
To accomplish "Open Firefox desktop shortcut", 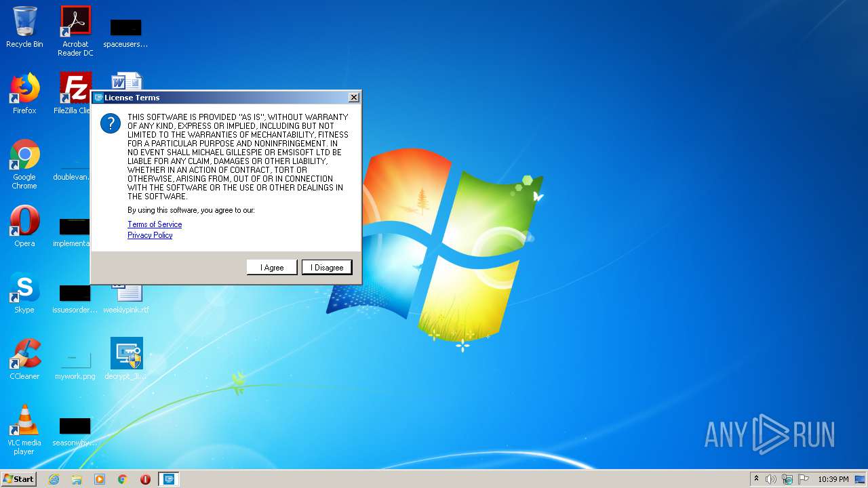I will [x=24, y=94].
